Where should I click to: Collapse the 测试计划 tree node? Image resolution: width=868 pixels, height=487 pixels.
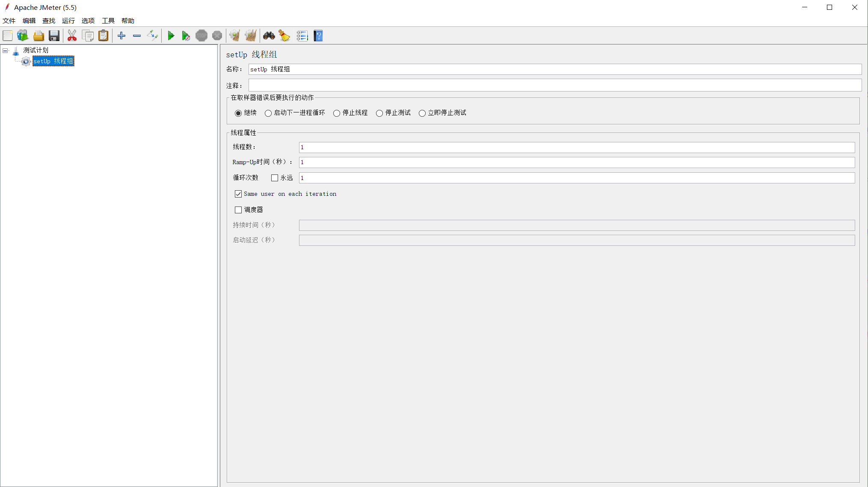(5, 50)
